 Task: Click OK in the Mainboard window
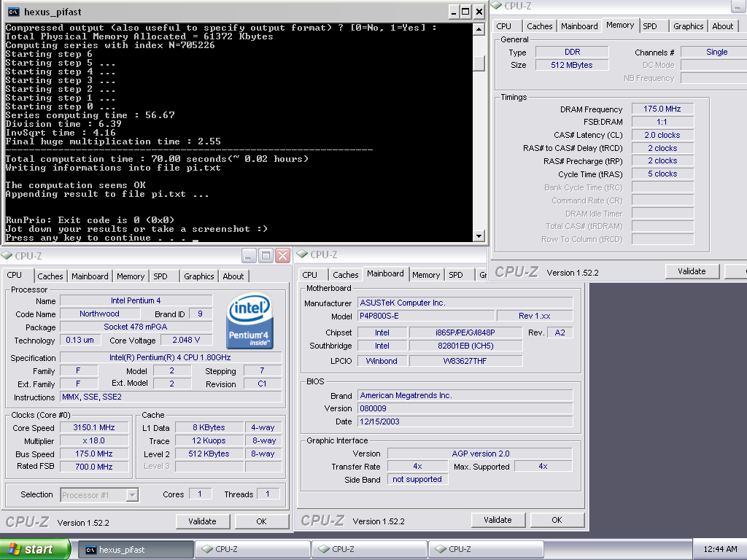[x=557, y=520]
